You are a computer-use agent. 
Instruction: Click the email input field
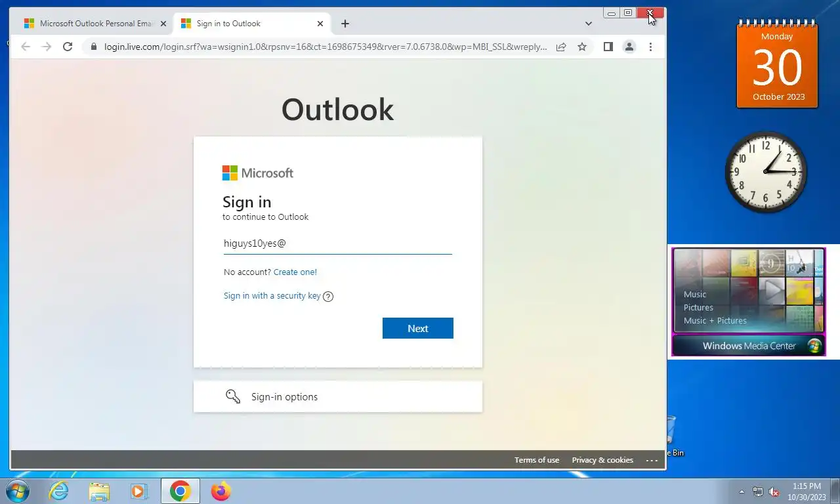tap(338, 243)
